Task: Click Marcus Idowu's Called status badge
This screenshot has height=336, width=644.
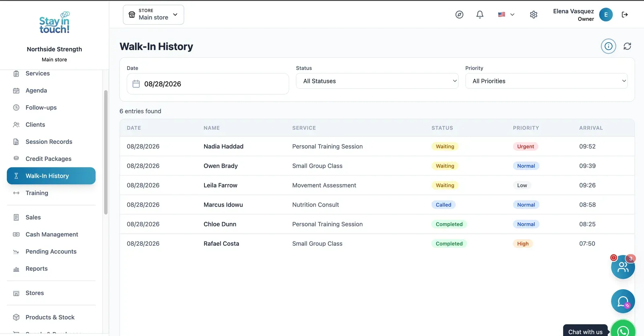Action: tap(444, 205)
